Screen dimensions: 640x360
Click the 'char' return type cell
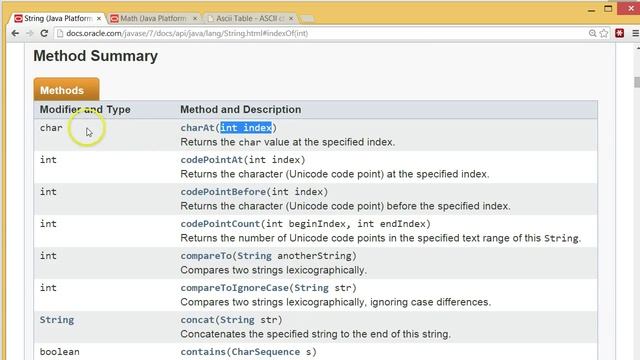[x=51, y=128]
